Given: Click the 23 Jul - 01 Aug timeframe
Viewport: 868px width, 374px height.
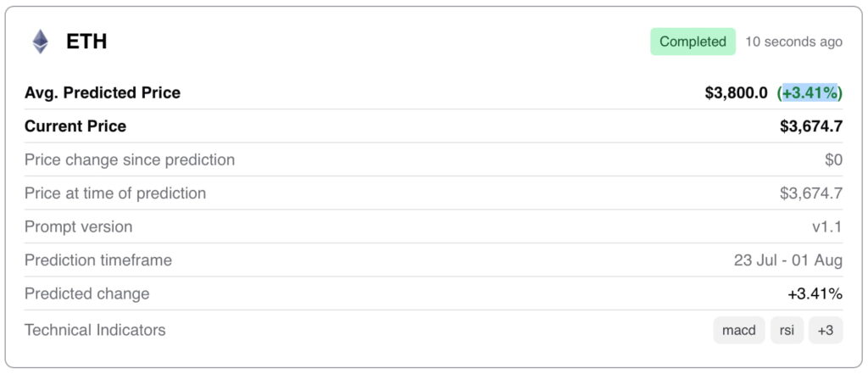Looking at the screenshot, I should point(788,260).
